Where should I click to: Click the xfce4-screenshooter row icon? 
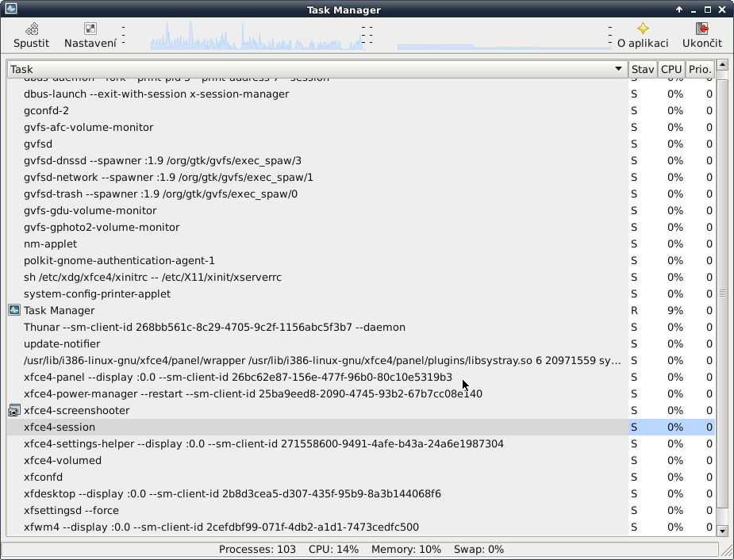pyautogui.click(x=13, y=410)
